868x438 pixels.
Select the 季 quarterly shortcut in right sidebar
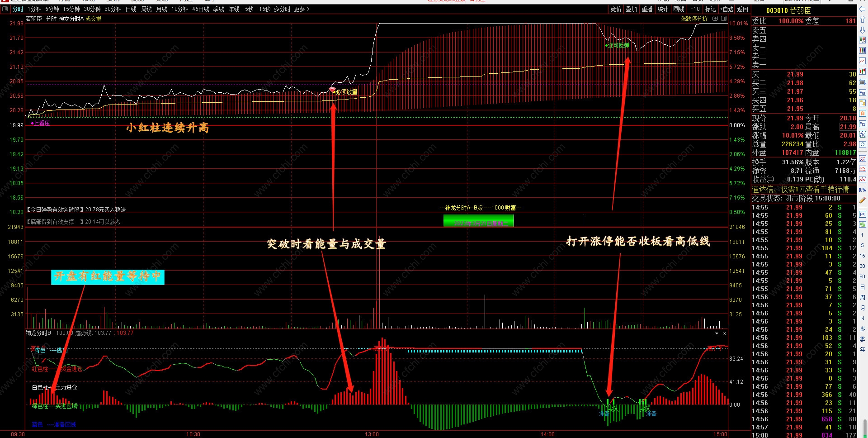tap(863, 339)
